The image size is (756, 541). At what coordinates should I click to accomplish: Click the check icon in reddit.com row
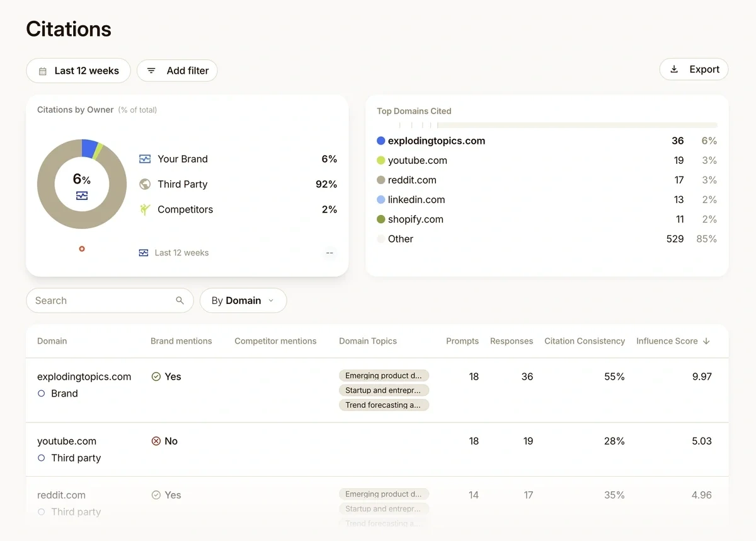coord(156,495)
